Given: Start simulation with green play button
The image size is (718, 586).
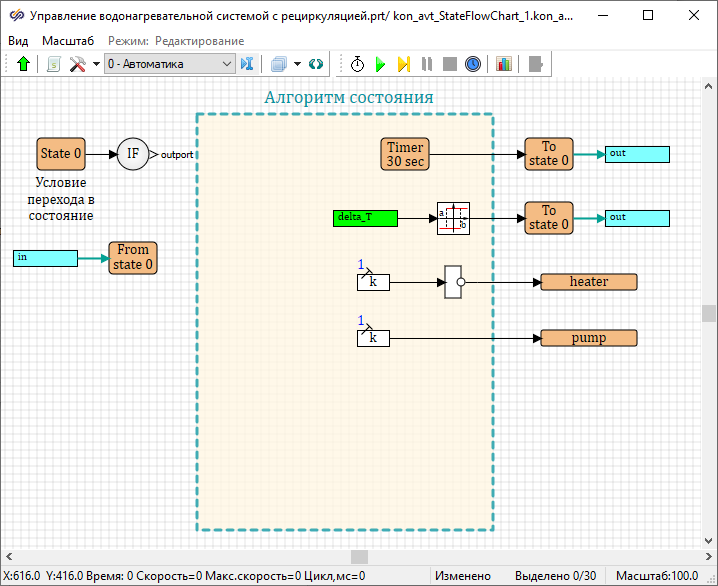Looking at the screenshot, I should (380, 64).
